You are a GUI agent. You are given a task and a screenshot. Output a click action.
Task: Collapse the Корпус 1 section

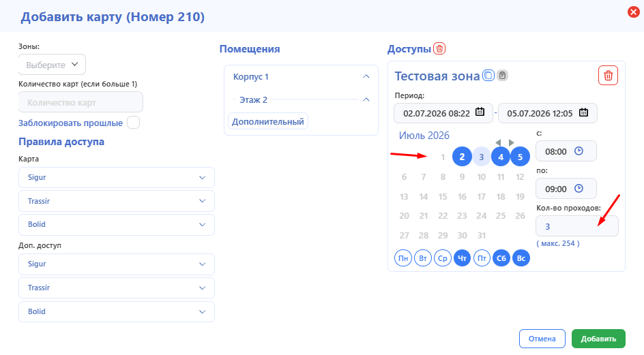tap(366, 77)
